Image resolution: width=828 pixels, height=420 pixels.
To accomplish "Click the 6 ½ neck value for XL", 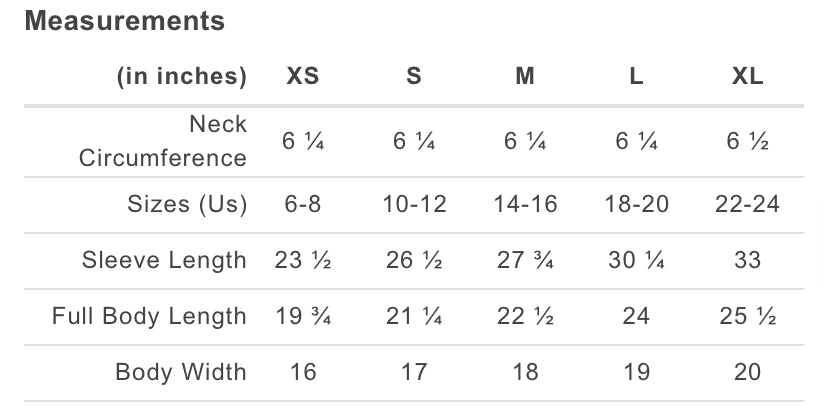I will coord(747,141).
